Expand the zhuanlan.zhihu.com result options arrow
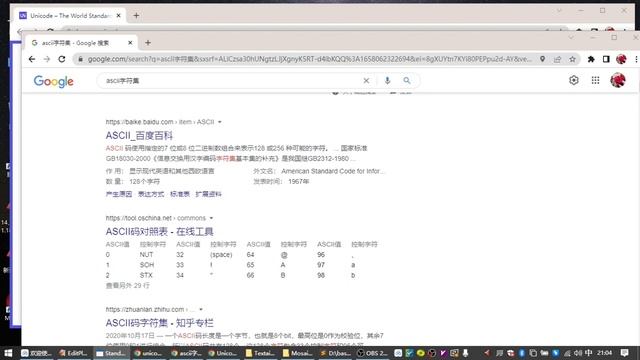The image size is (640, 360). (x=201, y=310)
